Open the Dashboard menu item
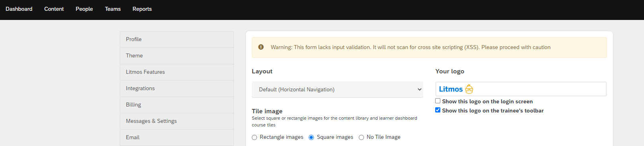The image size is (644, 146). [19, 9]
